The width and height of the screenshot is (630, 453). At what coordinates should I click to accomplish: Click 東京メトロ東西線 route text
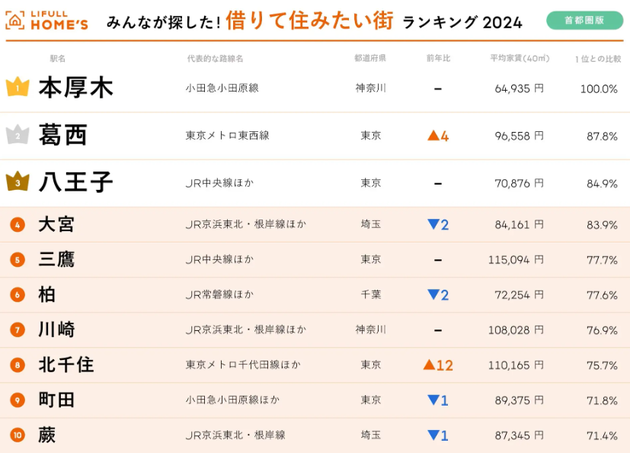pos(227,135)
